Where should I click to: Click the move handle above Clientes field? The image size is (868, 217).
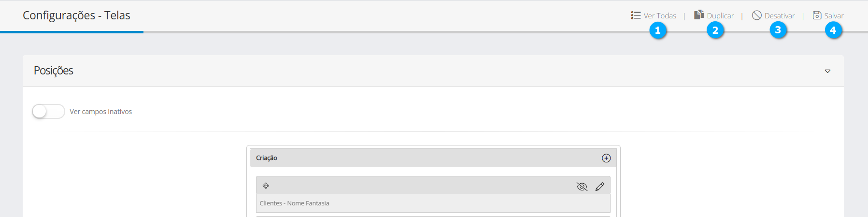[x=266, y=186]
